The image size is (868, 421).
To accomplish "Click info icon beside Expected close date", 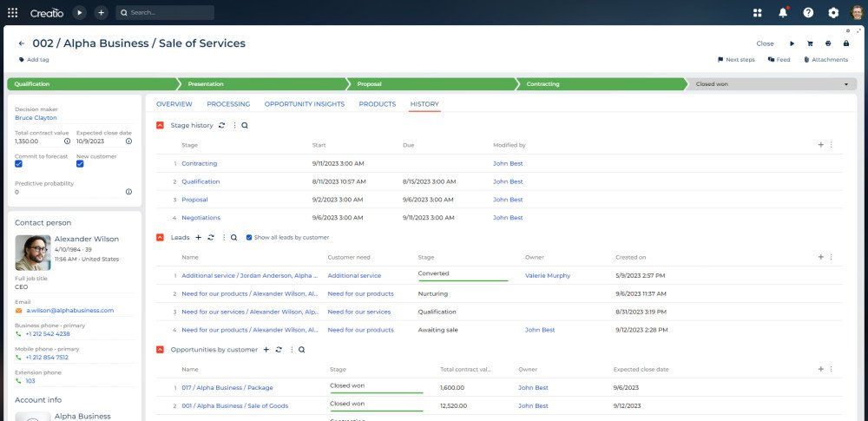I will tap(128, 141).
